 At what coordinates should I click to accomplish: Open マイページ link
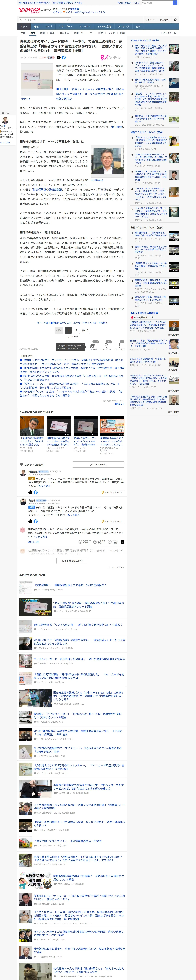(x=150, y=20)
